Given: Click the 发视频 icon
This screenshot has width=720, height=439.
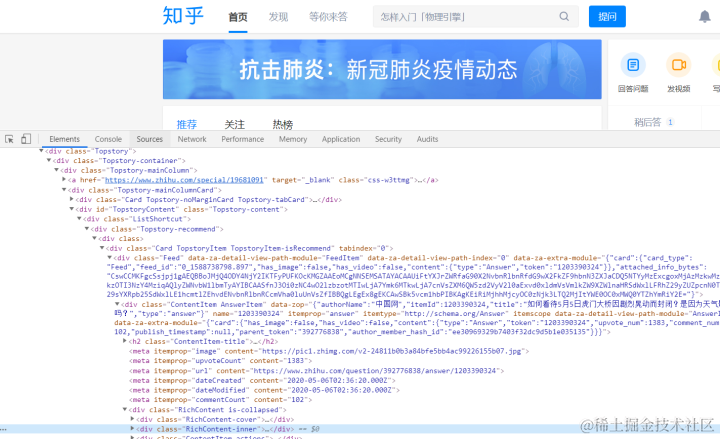Looking at the screenshot, I should (x=678, y=65).
